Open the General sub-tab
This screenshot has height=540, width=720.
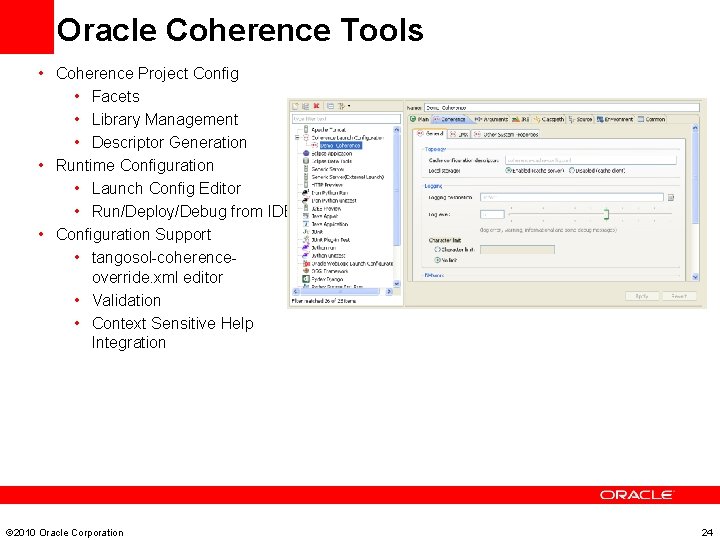[430, 134]
